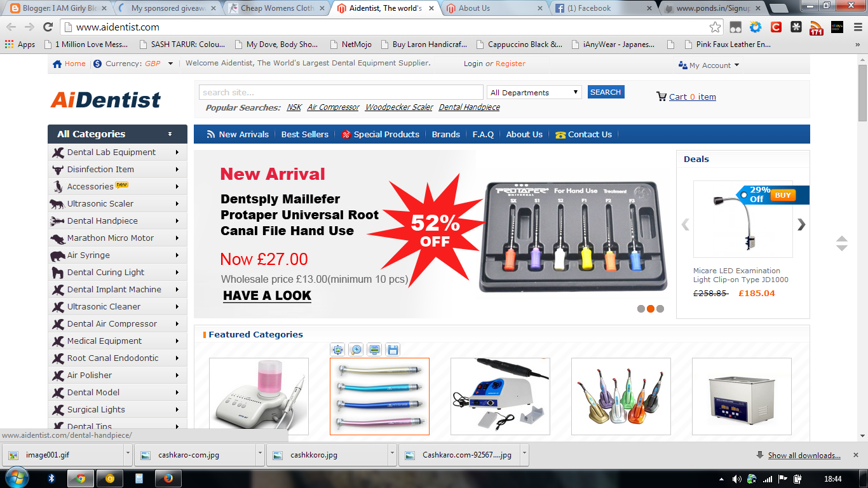The width and height of the screenshot is (868, 488).
Task: Expand Dental Handpiece category submenu
Action: (x=177, y=221)
